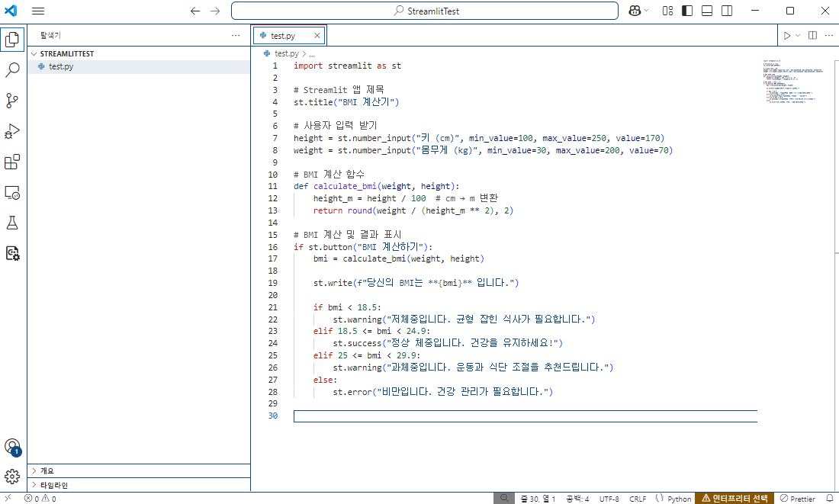Viewport: 839px width, 504px height.
Task: Go to line via 줄 30, 열 1
Action: click(x=538, y=498)
